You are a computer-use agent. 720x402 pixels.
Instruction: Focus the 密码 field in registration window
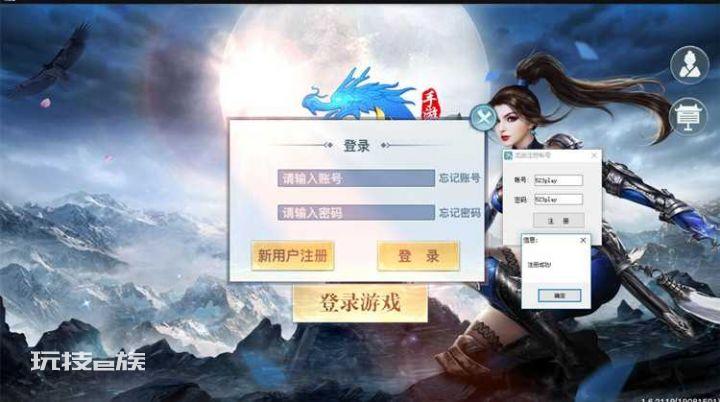(558, 199)
